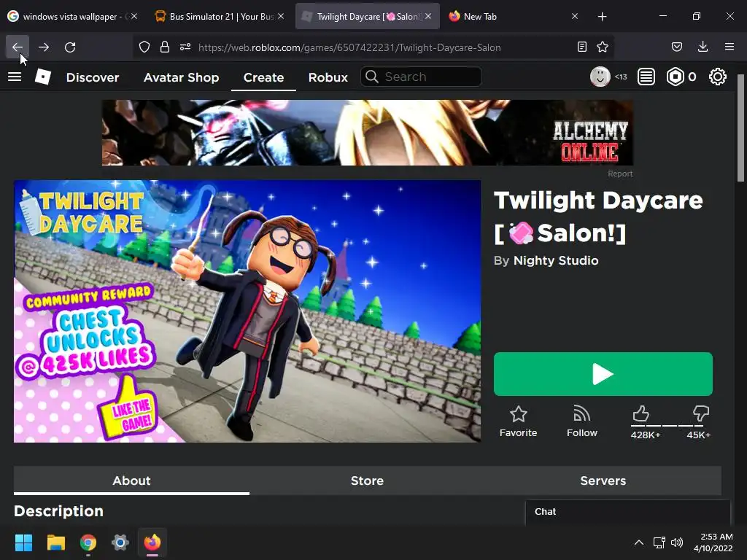Open the Firefox application menu

729,47
